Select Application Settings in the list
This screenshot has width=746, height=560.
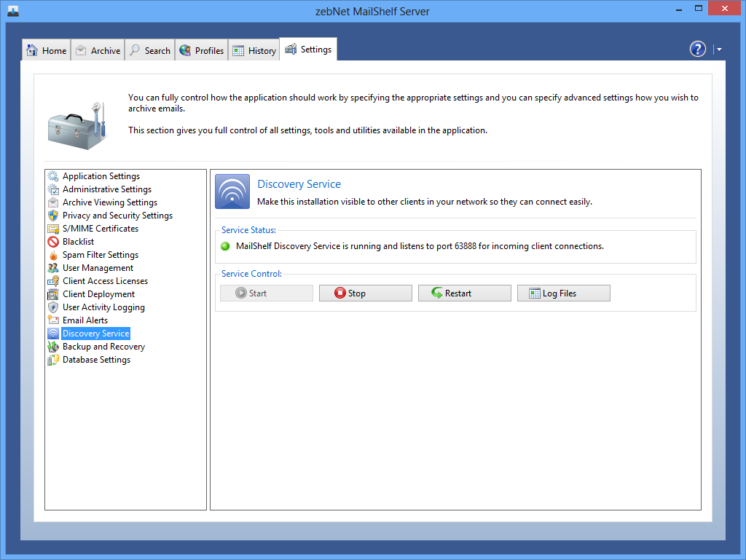click(x=101, y=176)
